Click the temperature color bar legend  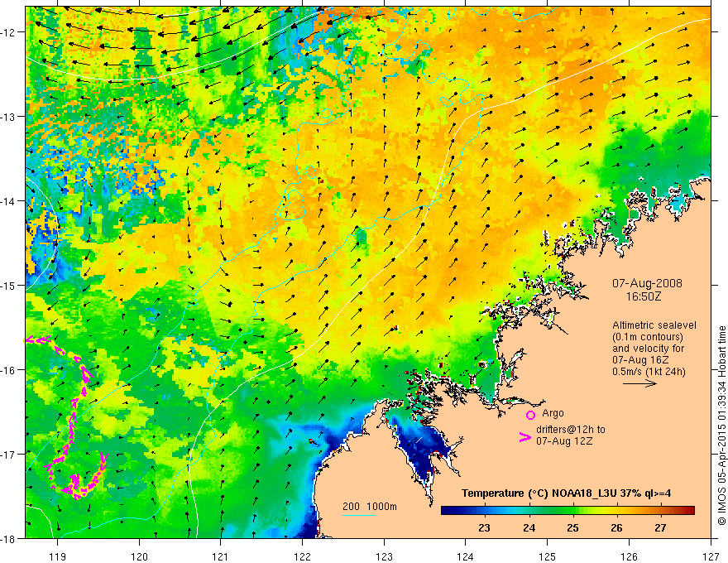click(568, 510)
